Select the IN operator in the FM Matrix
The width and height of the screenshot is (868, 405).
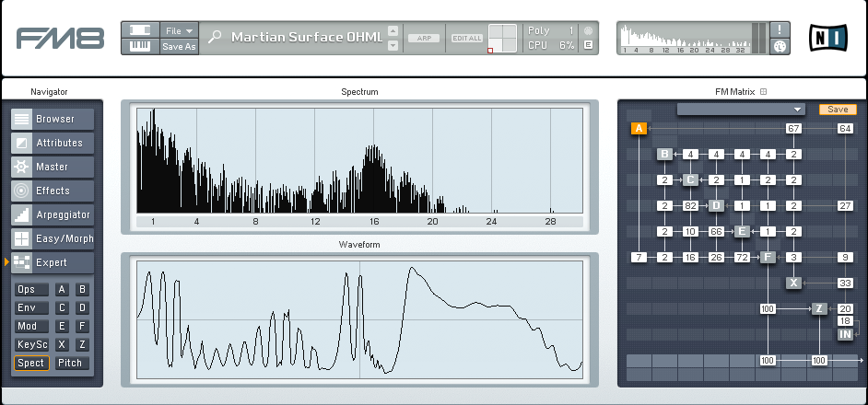tap(845, 334)
